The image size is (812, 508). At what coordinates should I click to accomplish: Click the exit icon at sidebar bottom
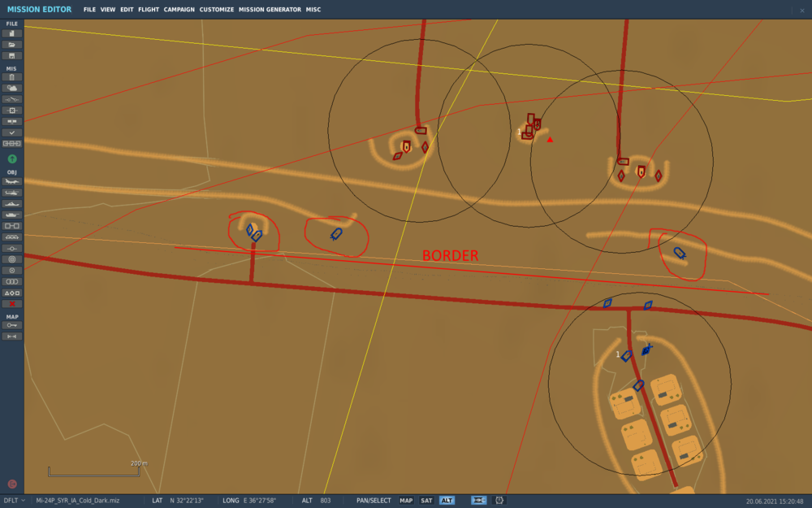point(12,484)
